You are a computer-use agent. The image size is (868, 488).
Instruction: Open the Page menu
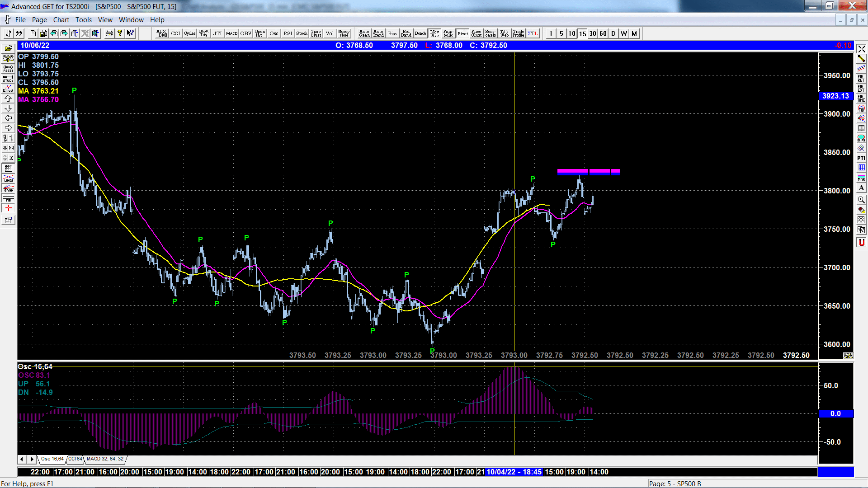pos(39,20)
